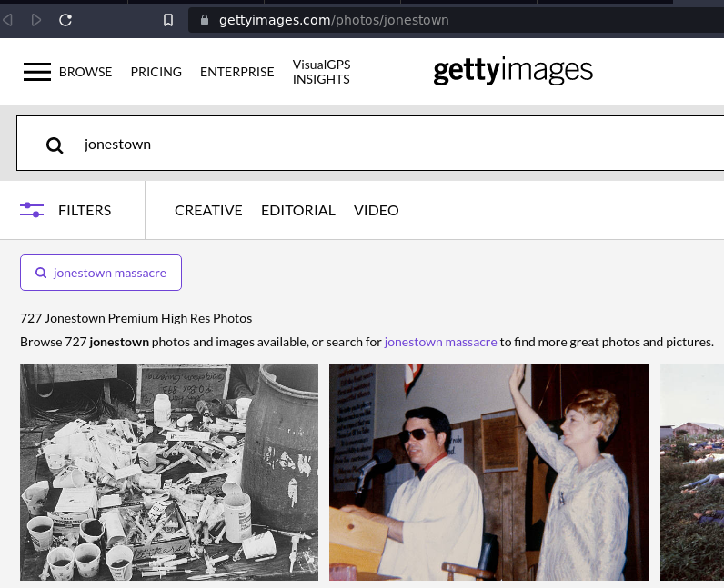This screenshot has width=724, height=588.
Task: Switch to the CREATIVE tab
Action: point(208,210)
